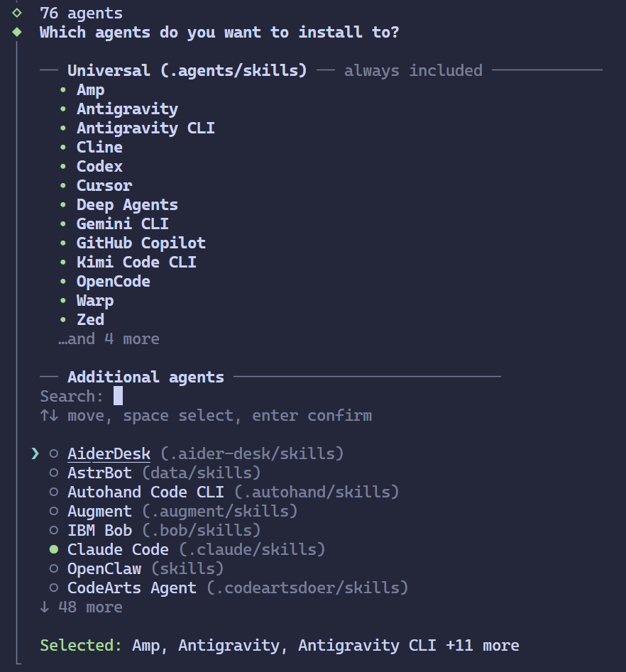Click the Additional agents section header
The width and height of the screenshot is (626, 672).
click(145, 377)
